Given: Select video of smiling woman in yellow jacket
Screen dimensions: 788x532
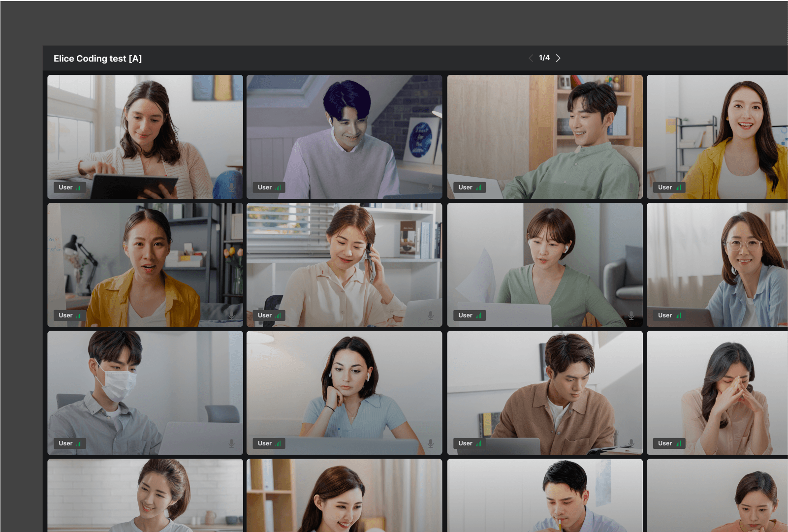Looking at the screenshot, I should 717,137.
